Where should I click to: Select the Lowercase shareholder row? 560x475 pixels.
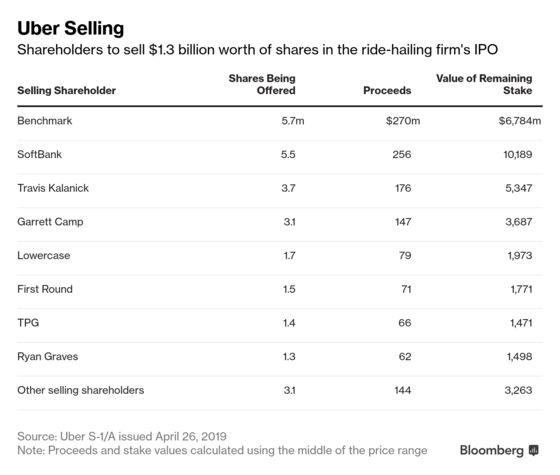280,256
